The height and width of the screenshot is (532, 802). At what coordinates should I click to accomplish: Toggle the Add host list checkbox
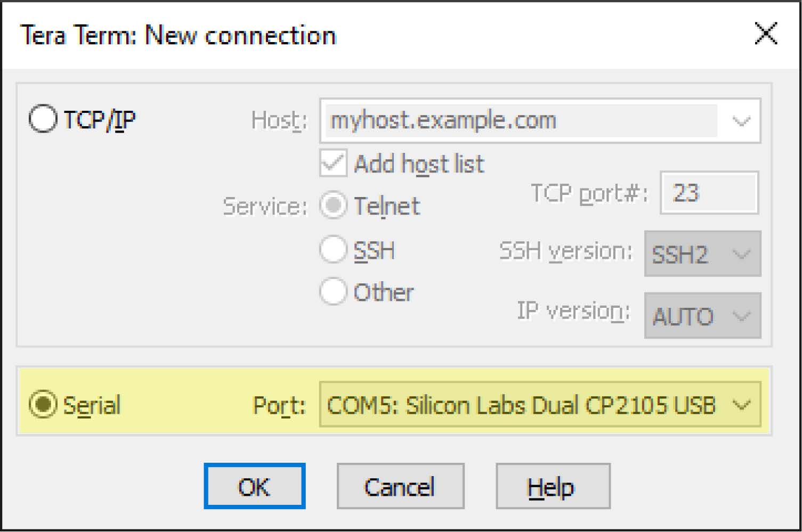[334, 163]
